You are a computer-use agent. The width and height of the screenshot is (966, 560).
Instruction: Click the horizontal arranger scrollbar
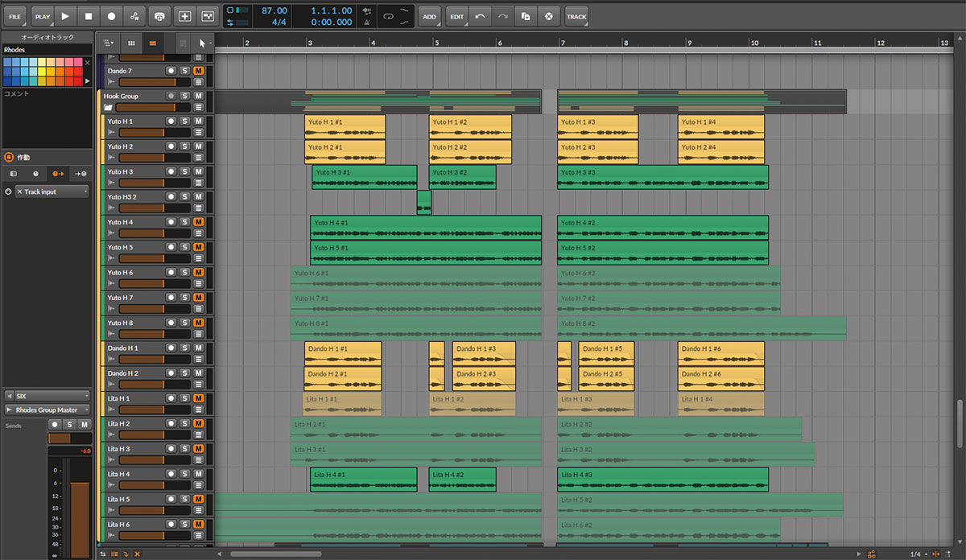click(276, 554)
